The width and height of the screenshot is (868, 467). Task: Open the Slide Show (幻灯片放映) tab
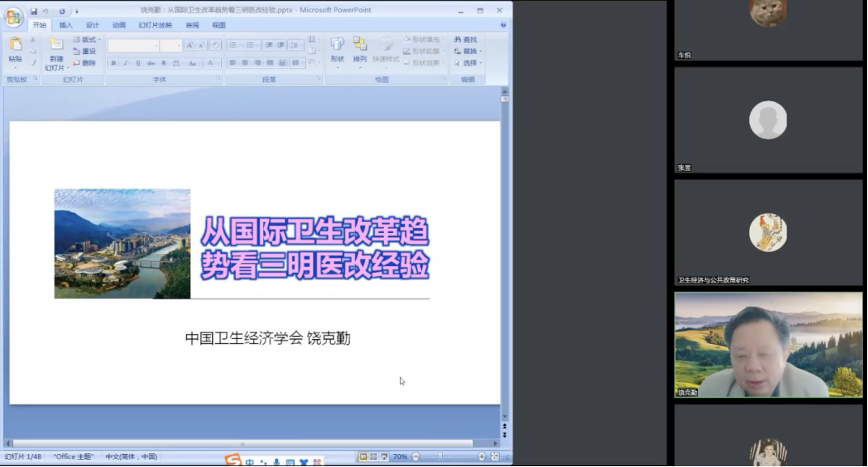(x=155, y=25)
